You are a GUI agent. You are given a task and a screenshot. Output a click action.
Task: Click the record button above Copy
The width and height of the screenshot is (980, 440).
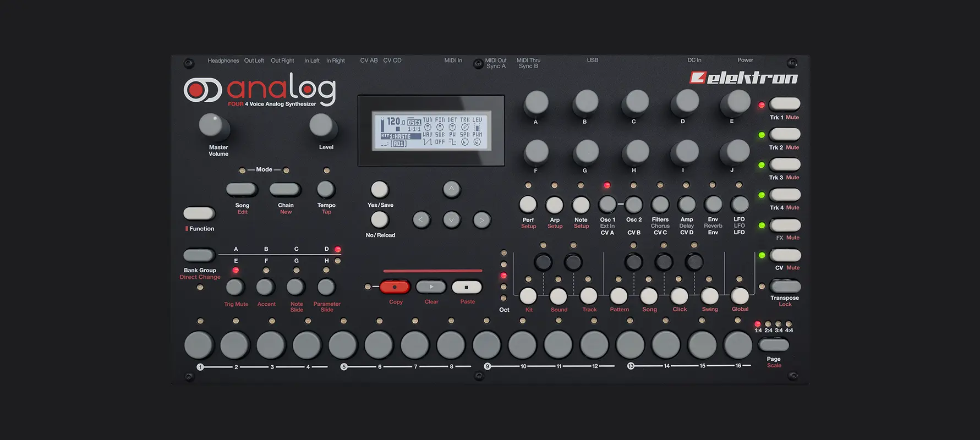point(395,287)
